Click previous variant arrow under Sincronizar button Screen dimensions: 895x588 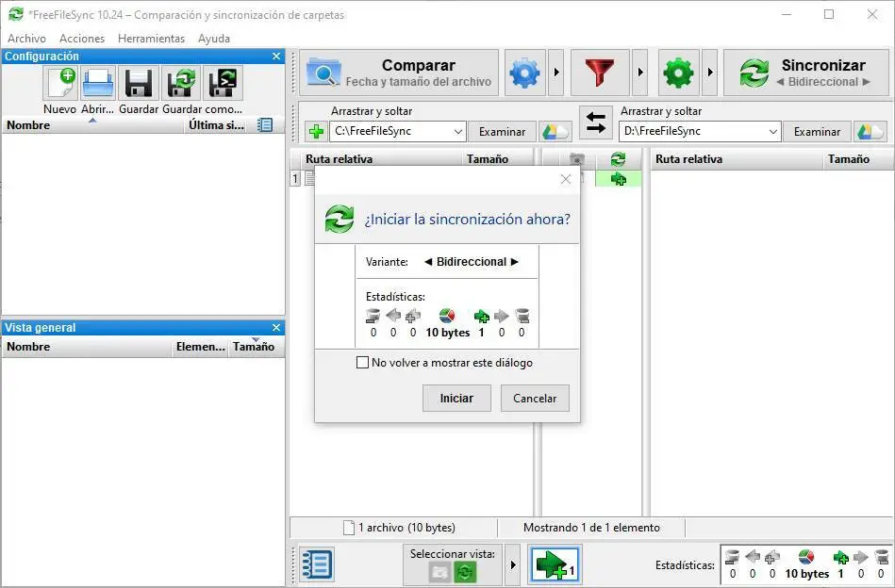click(x=780, y=82)
